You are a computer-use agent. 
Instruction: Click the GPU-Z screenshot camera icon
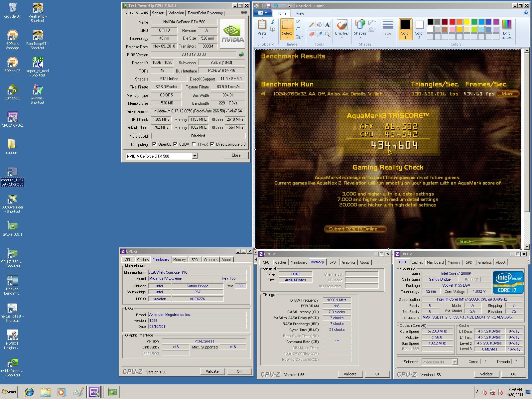244,12
